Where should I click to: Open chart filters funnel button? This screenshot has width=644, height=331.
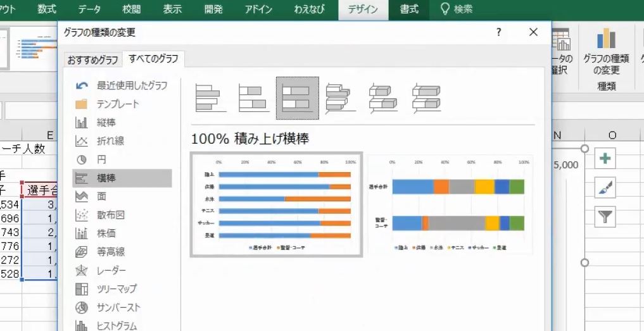(x=605, y=217)
